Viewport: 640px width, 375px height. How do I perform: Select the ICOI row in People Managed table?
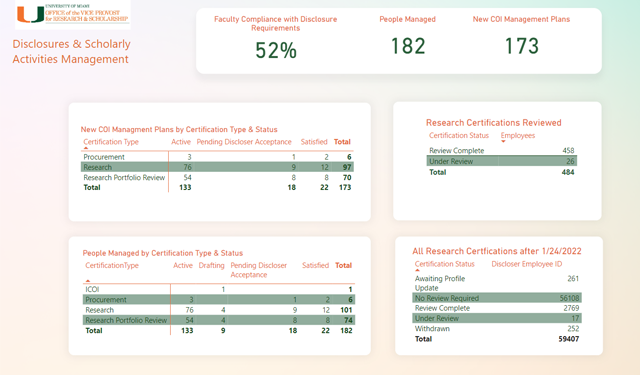pos(219,289)
